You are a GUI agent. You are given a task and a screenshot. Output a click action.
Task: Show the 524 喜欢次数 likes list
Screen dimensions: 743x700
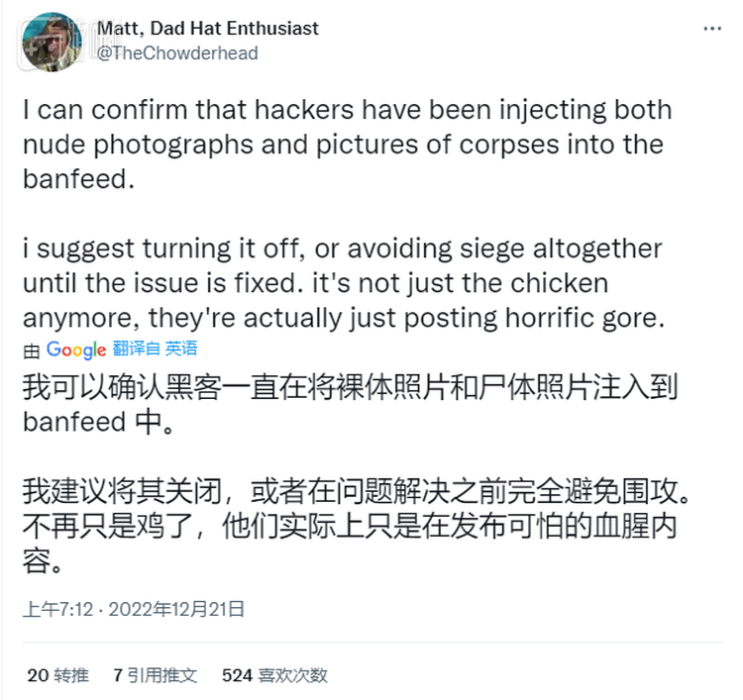[274, 675]
